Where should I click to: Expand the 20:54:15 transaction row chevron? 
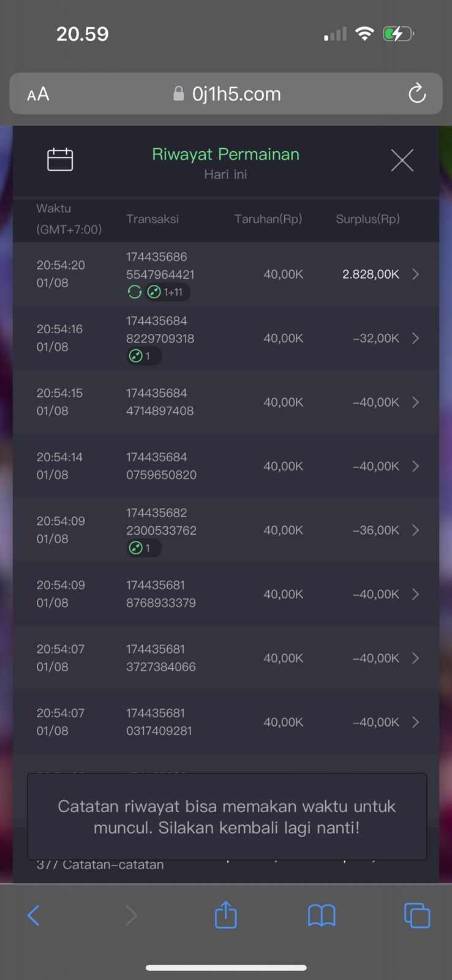(x=416, y=402)
